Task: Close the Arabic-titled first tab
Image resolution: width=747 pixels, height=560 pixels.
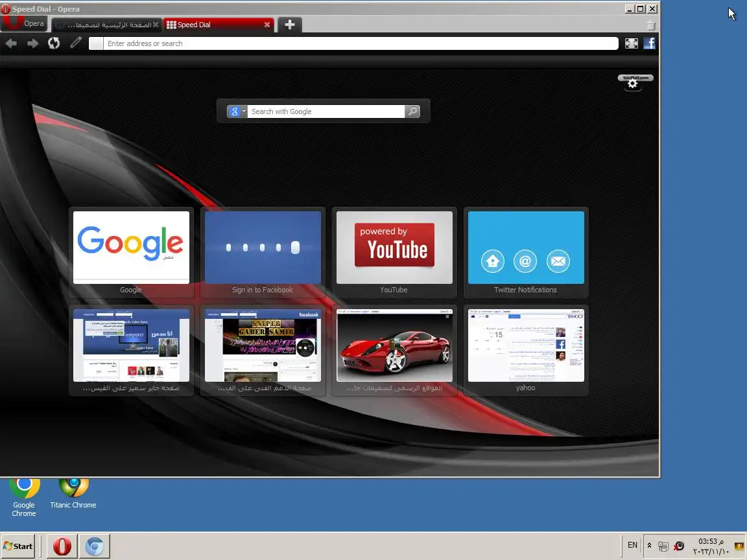Action: (156, 25)
